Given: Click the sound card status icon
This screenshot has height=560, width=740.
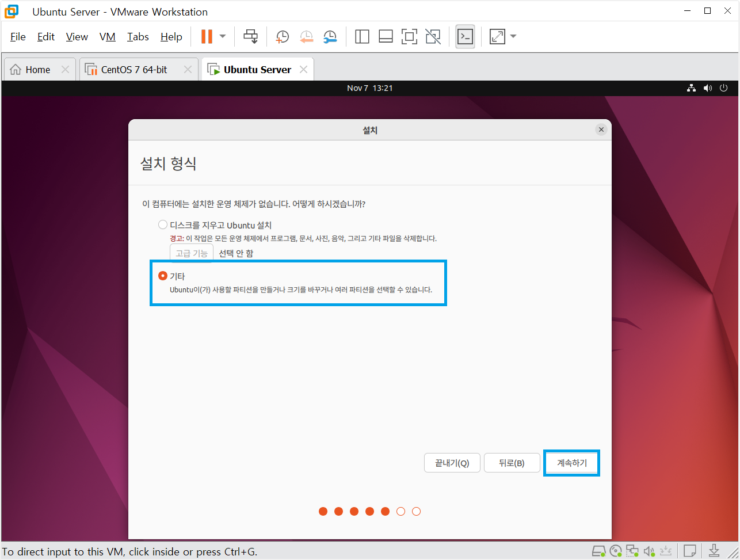Looking at the screenshot, I should (650, 551).
